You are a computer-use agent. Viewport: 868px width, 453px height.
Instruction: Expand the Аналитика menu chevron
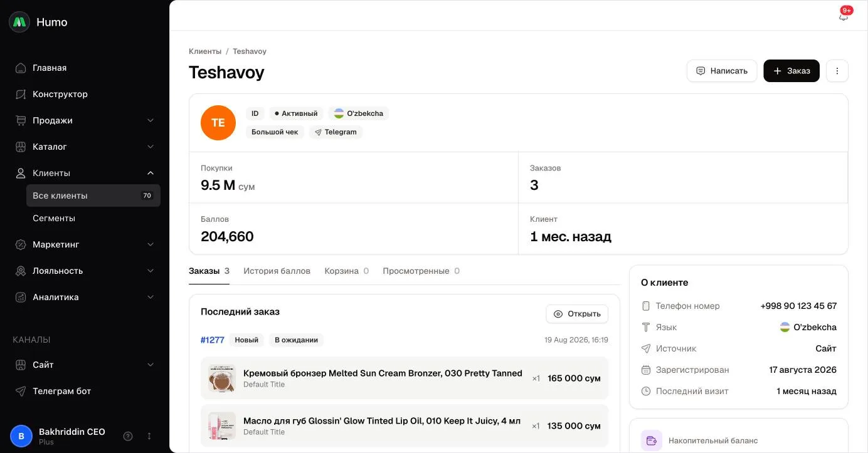tap(151, 297)
